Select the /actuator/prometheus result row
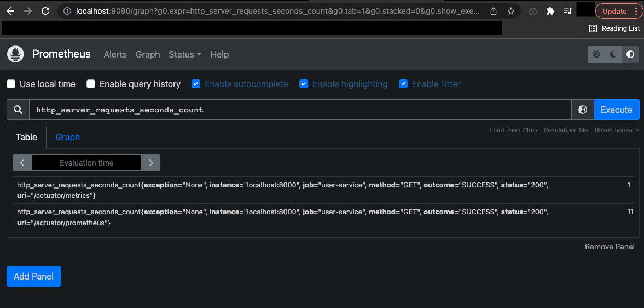Screen dimensions: 644x308 click(323, 217)
